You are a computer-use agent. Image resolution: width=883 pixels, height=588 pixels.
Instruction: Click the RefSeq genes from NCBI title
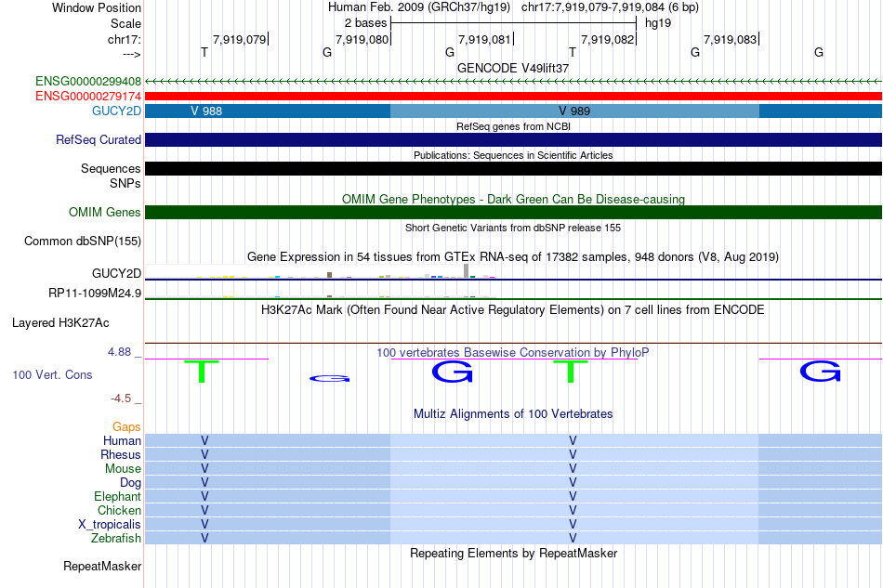[x=513, y=126]
